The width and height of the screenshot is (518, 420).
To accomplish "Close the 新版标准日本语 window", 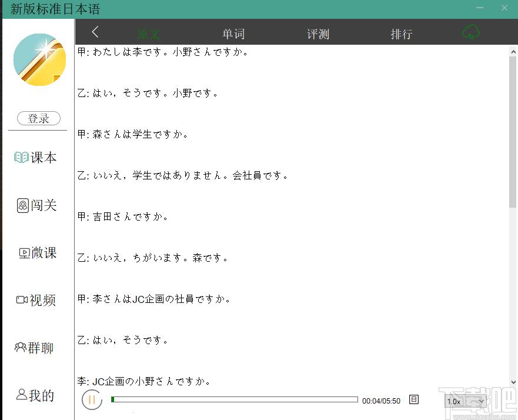I will coord(504,8).
